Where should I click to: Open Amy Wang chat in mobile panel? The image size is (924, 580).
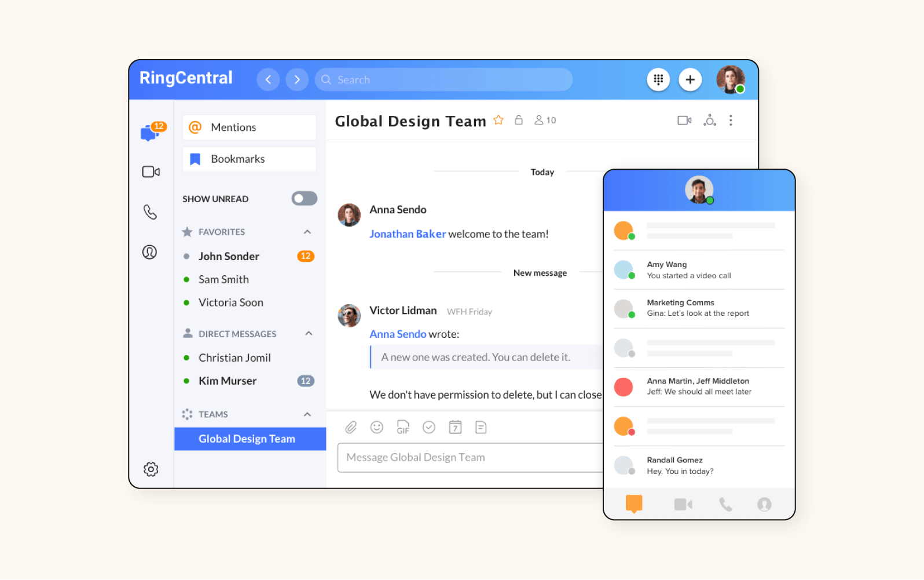[x=699, y=270]
